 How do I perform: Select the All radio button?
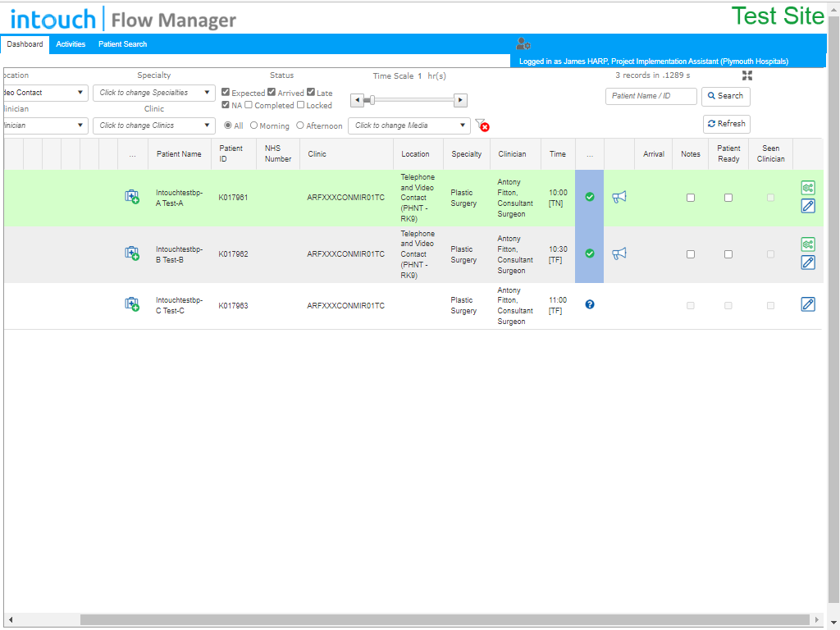pyautogui.click(x=228, y=126)
